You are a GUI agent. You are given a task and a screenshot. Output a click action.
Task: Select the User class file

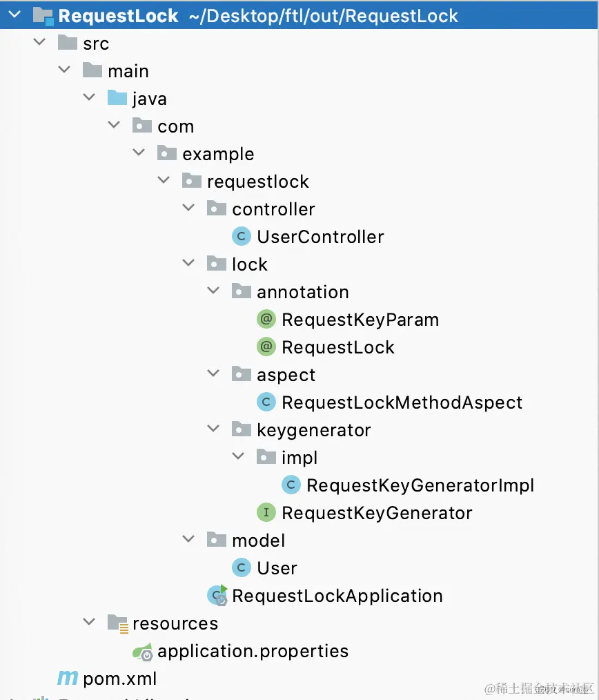point(277,568)
